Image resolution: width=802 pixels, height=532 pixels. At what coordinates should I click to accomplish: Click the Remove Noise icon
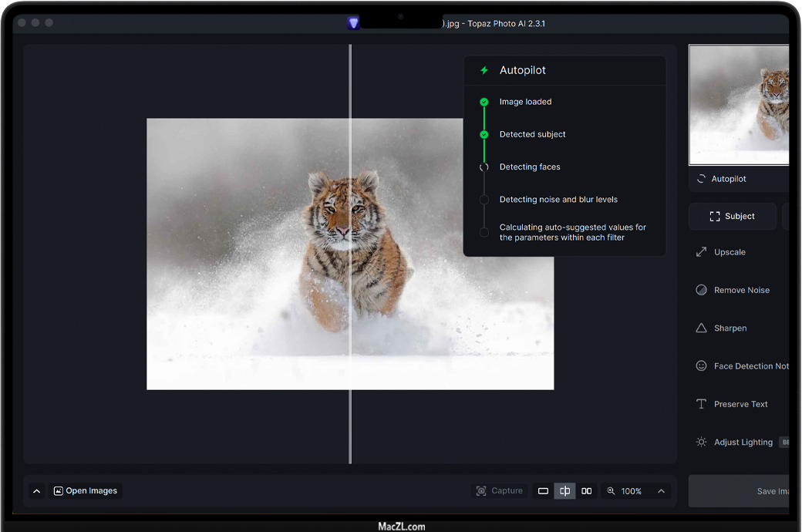pyautogui.click(x=701, y=290)
